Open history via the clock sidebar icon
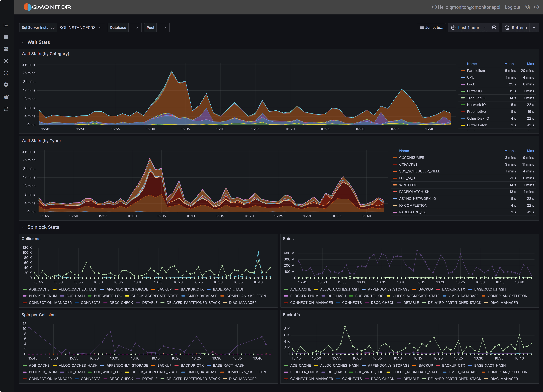The image size is (543, 392). click(x=6, y=73)
